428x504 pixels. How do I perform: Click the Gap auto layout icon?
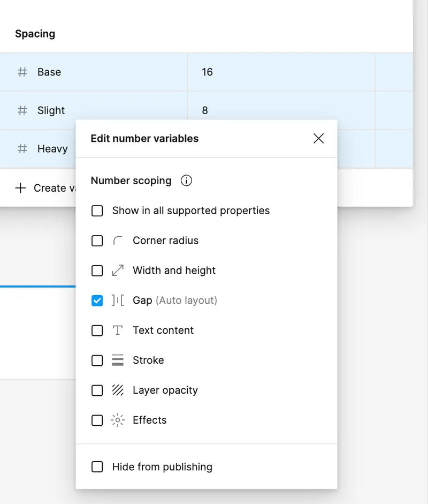coord(119,300)
